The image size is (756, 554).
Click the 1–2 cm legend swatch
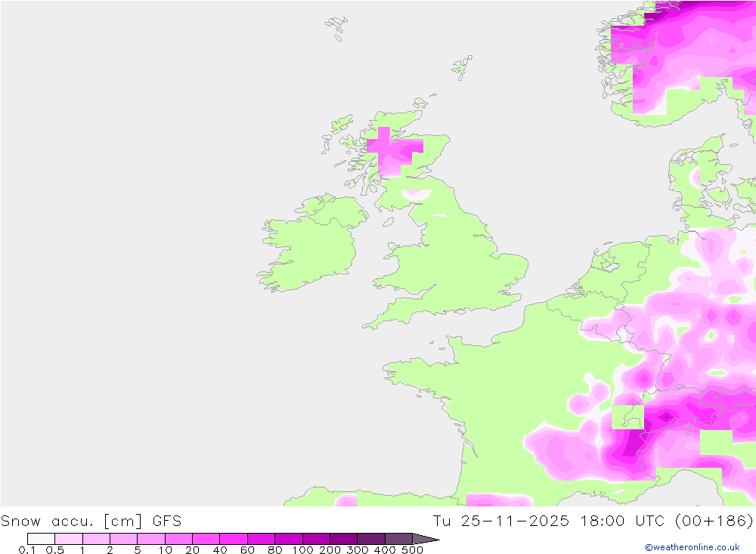click(97, 539)
